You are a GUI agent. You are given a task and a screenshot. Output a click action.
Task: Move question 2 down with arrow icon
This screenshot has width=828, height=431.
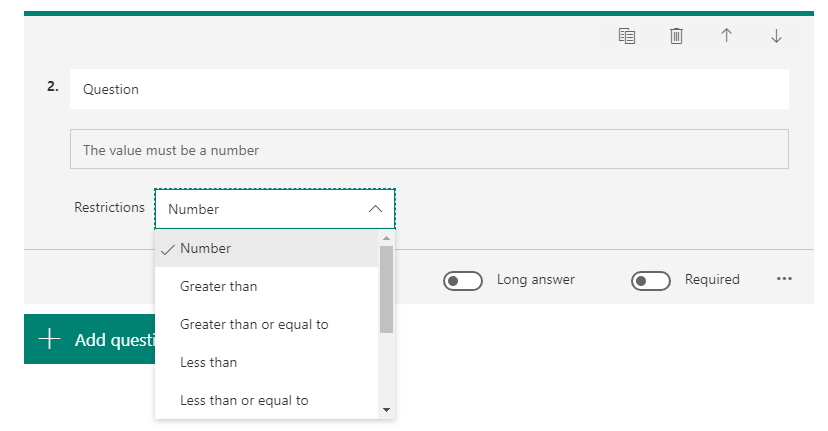coord(776,36)
